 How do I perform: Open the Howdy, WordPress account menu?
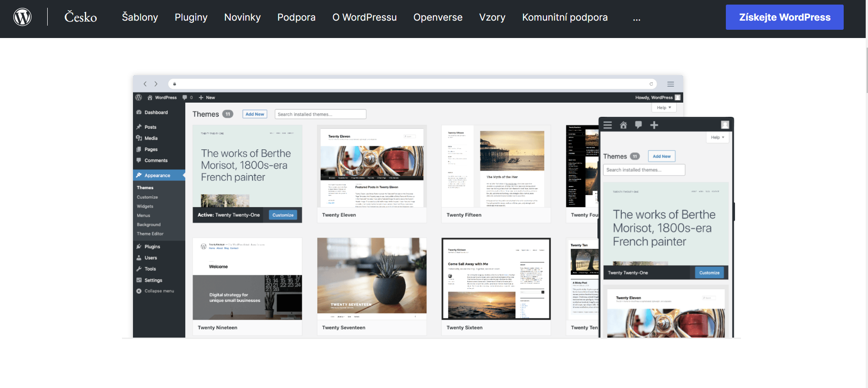658,98
